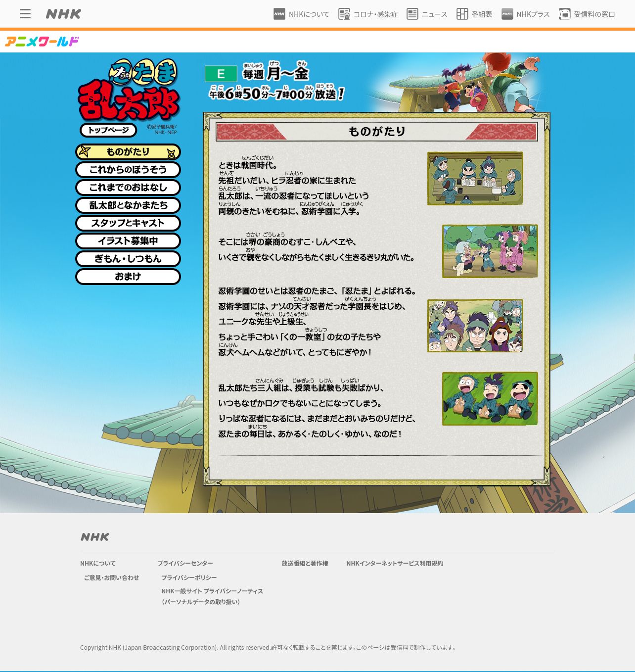
Task: Open ご意見・お問い合わせ footer link
Action: (111, 577)
